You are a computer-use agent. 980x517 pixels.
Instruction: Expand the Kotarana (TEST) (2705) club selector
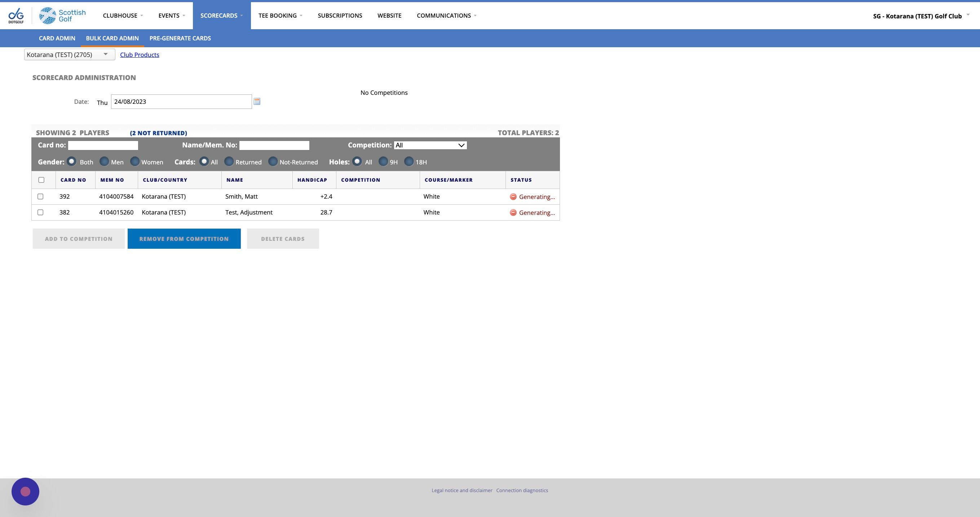coord(69,54)
